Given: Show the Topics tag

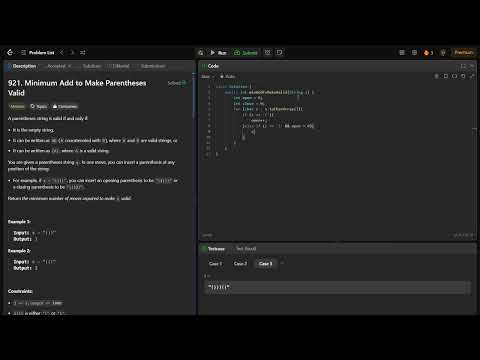Looking at the screenshot, I should pos(38,106).
